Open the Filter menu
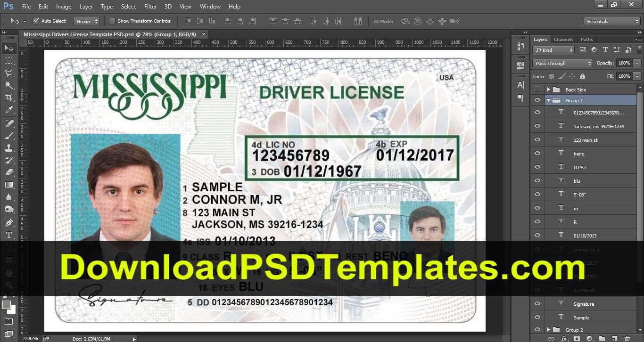Screen dimensions: 644x342 pyautogui.click(x=150, y=7)
